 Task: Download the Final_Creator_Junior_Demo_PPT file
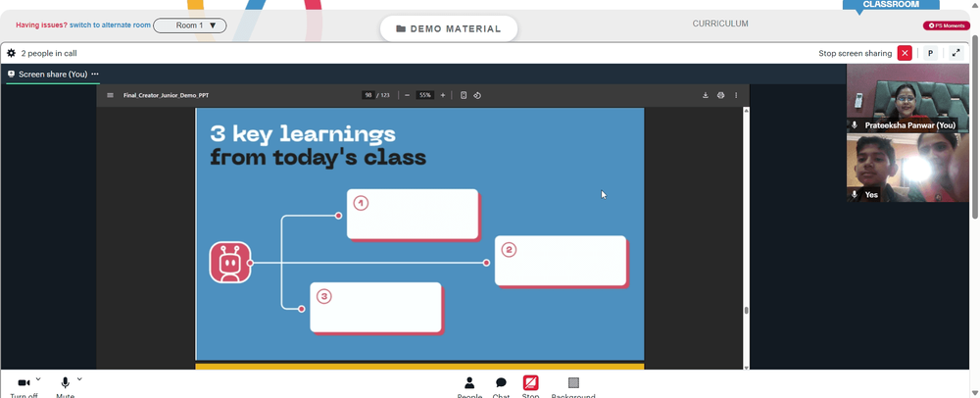[x=705, y=95]
